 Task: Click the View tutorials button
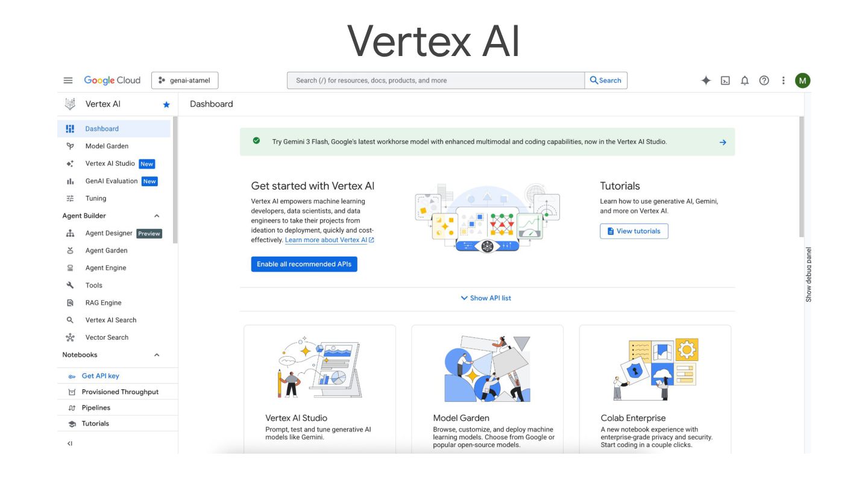(634, 231)
